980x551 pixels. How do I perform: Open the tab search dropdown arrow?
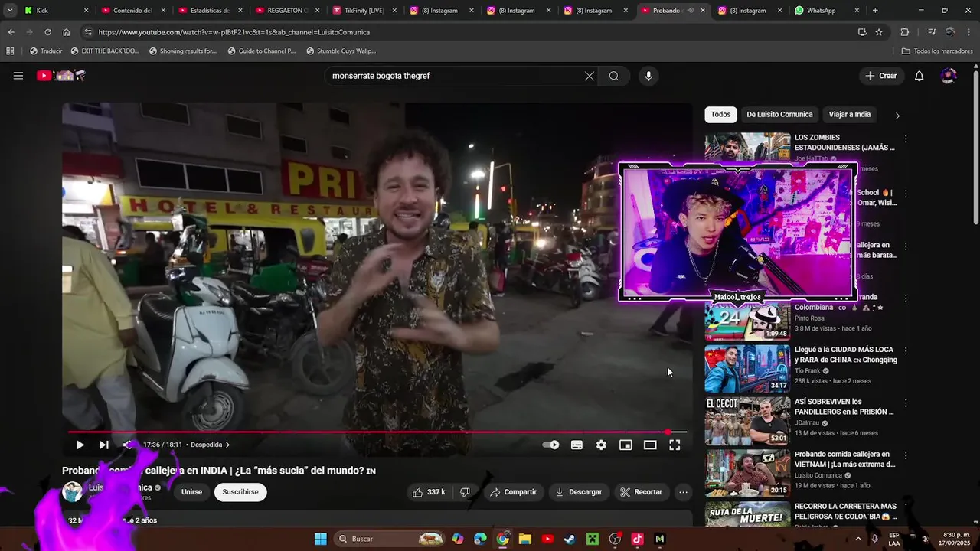coord(10,11)
